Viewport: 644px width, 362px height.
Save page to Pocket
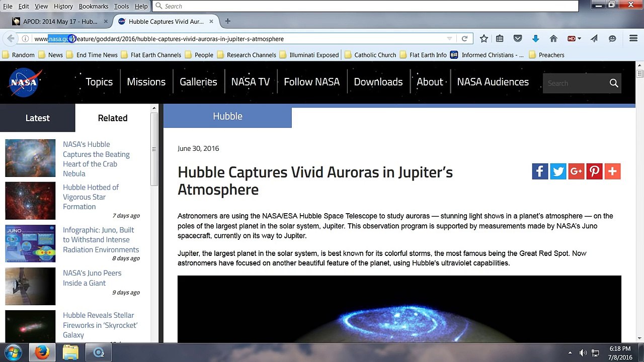[517, 39]
